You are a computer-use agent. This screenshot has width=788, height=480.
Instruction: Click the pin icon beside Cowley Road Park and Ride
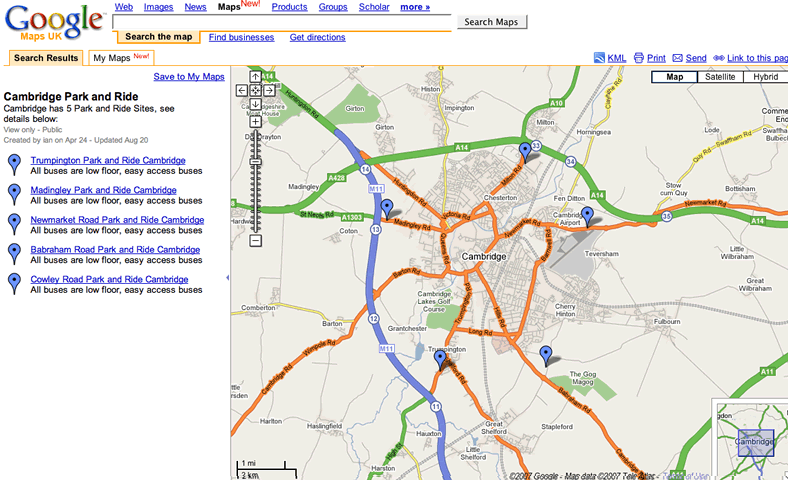click(x=15, y=283)
